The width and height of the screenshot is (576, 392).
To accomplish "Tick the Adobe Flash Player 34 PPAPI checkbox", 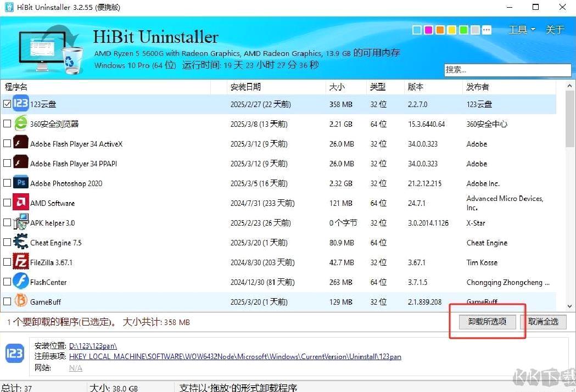I will 7,164.
